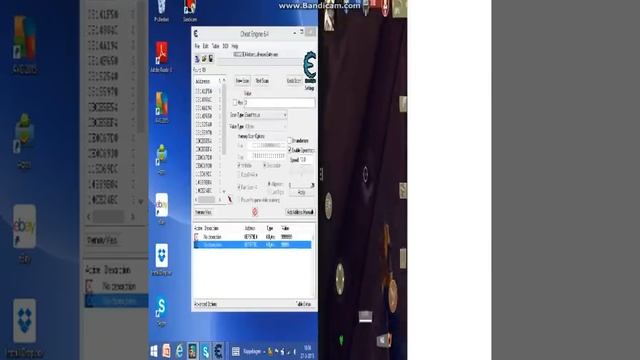Image resolution: width=640 pixels, height=360 pixels.
Task: Open Advanced Options at bottom
Action: tap(206, 304)
